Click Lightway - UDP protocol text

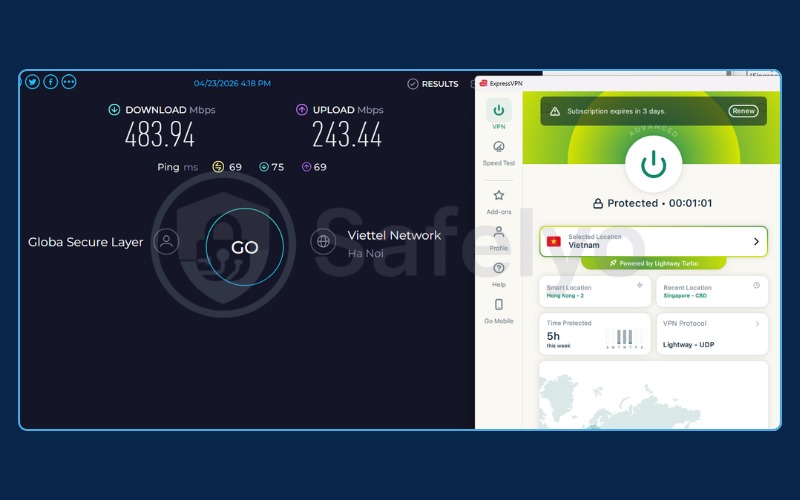click(x=688, y=344)
